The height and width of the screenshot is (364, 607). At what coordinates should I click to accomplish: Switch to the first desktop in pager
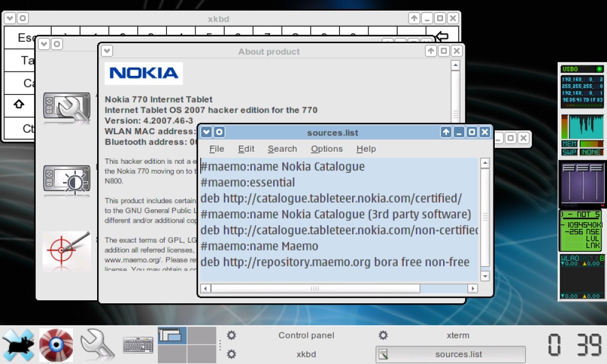point(172,335)
